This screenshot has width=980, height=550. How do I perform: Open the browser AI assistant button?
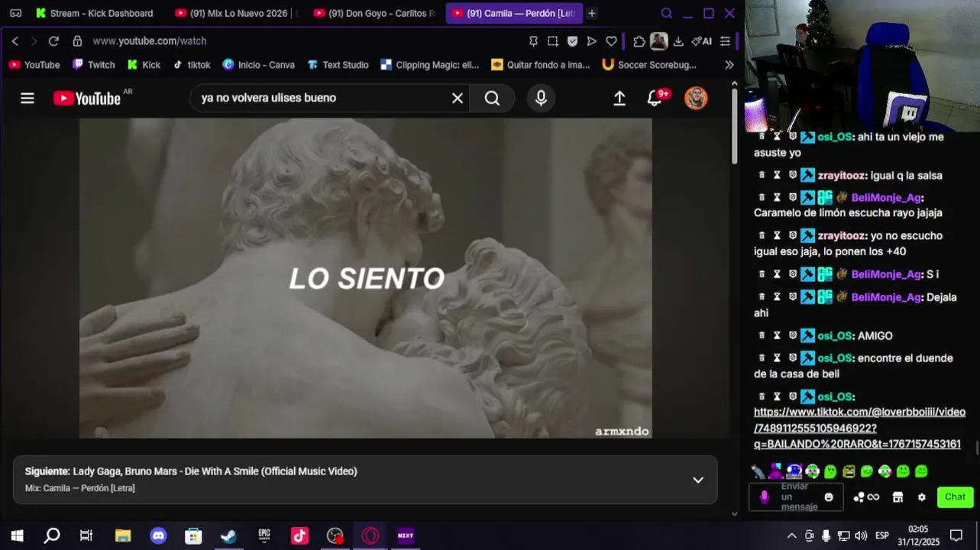tap(701, 41)
